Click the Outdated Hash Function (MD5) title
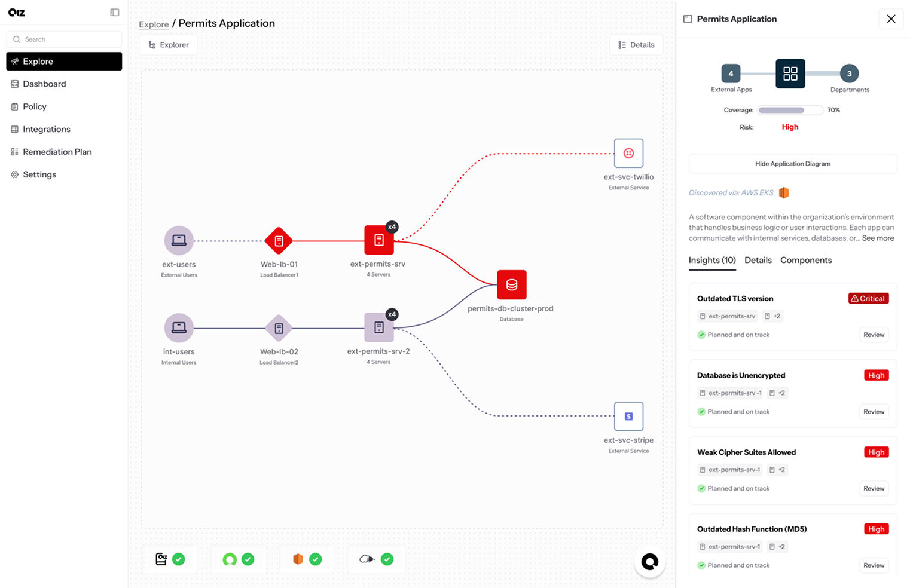The width and height of the screenshot is (910, 588). click(752, 529)
